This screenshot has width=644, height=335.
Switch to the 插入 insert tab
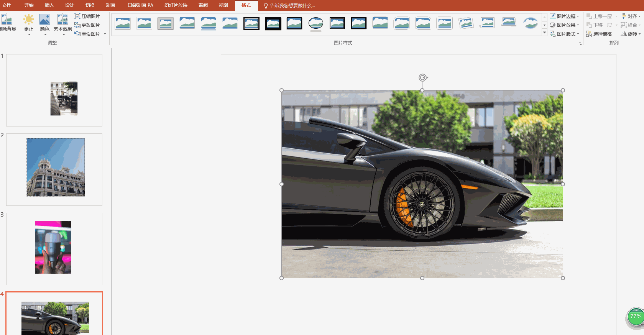49,5
